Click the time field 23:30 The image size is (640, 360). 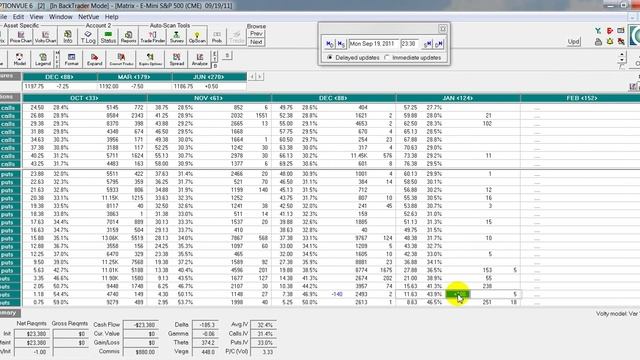(410, 44)
